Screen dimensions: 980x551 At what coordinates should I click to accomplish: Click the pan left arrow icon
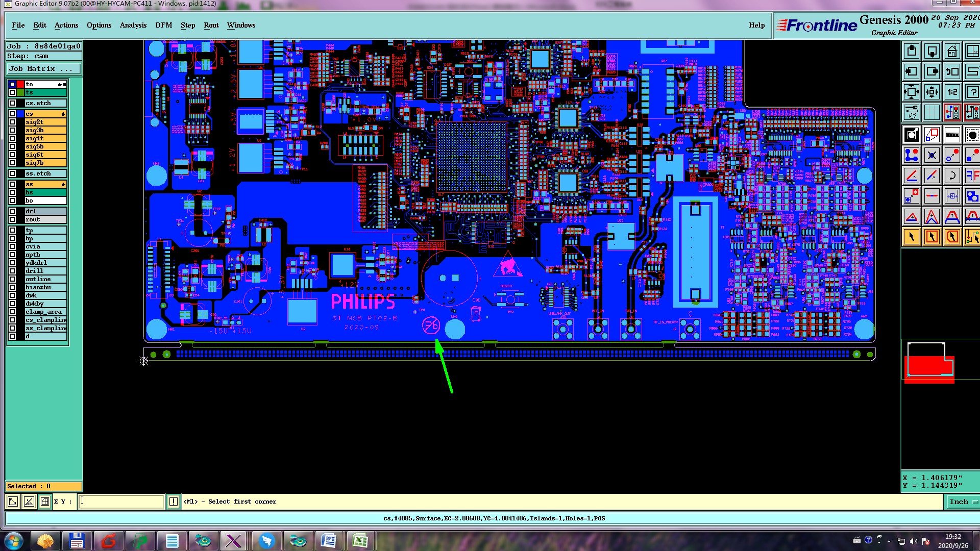912,72
